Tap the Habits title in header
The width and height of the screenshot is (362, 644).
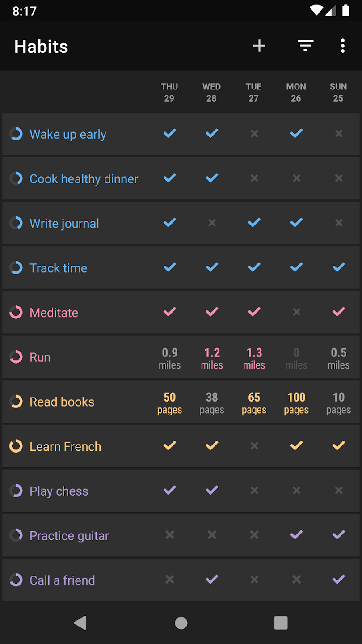[41, 47]
